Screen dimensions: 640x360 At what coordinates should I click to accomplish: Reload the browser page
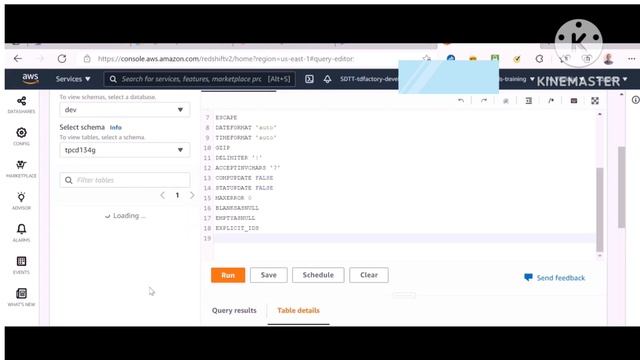point(62,59)
